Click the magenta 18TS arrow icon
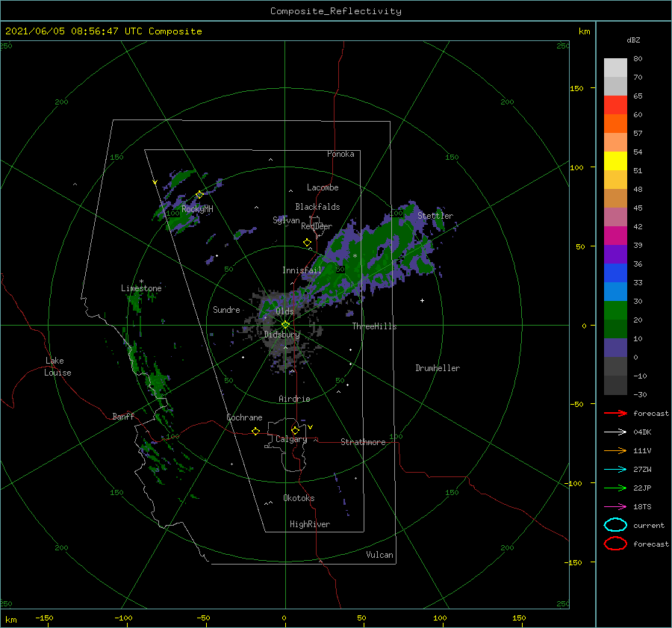 click(615, 507)
